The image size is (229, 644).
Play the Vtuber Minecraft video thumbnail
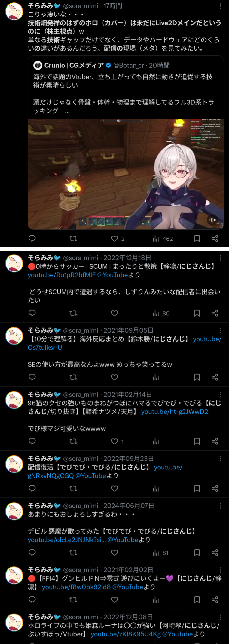click(126, 174)
